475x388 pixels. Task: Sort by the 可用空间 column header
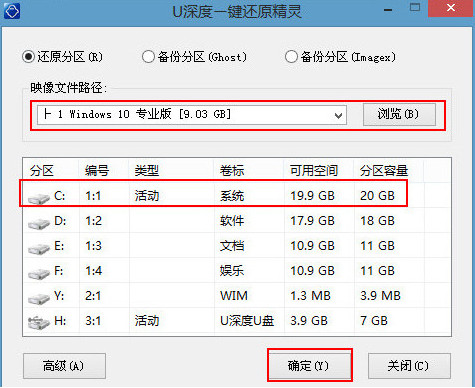point(314,171)
